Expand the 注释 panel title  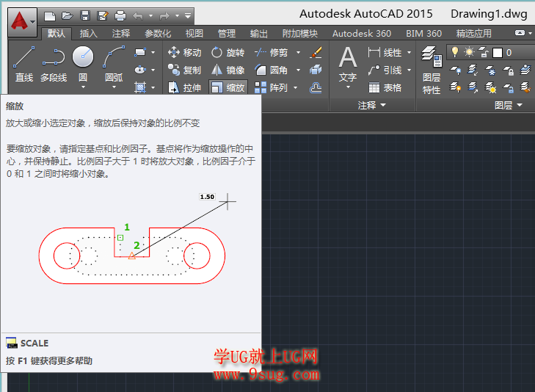coord(371,105)
